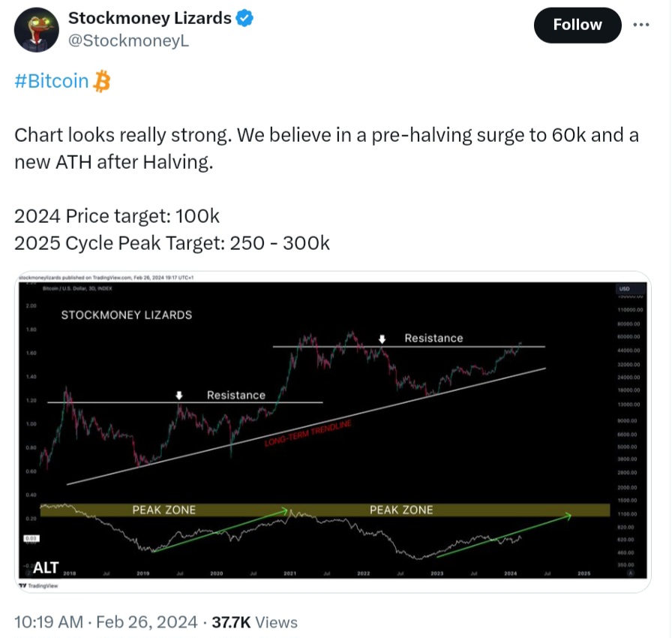
Task: Click the @StockmoneyL handle
Action: point(128,41)
